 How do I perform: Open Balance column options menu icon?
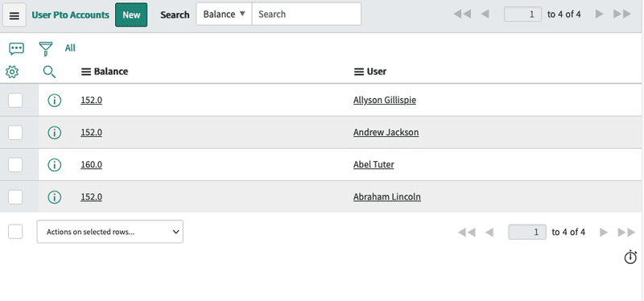(x=86, y=72)
